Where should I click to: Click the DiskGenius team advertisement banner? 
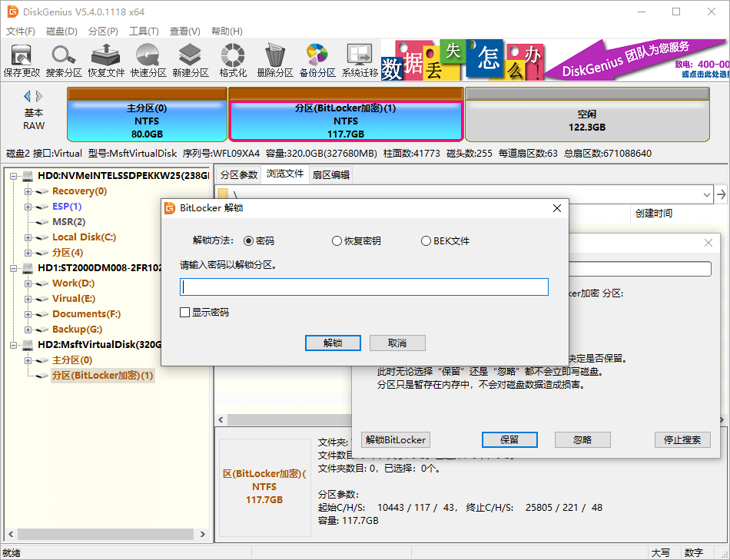tap(556, 60)
